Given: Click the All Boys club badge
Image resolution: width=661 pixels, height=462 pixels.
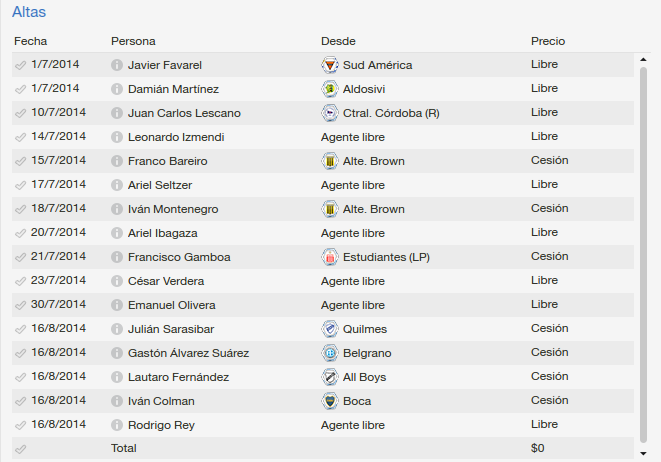Looking at the screenshot, I should tap(330, 377).
